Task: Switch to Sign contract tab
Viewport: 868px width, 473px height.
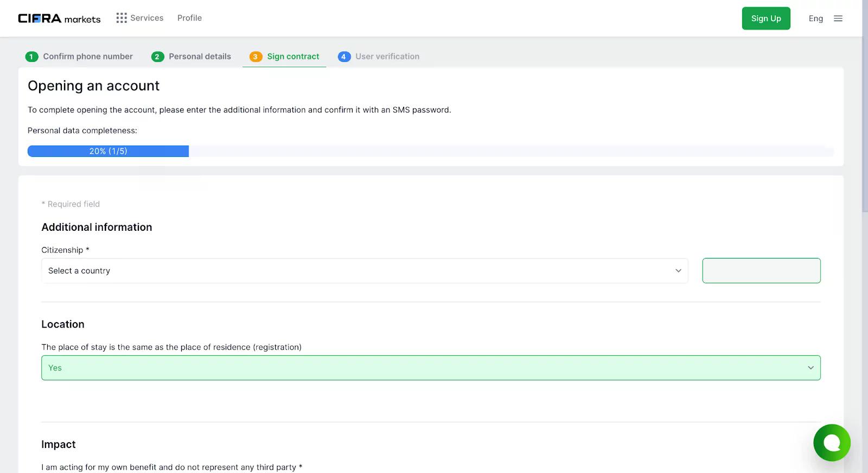Action: coord(293,56)
